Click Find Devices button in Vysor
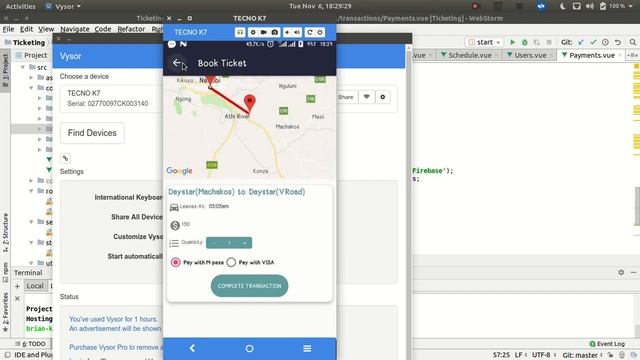 click(92, 133)
